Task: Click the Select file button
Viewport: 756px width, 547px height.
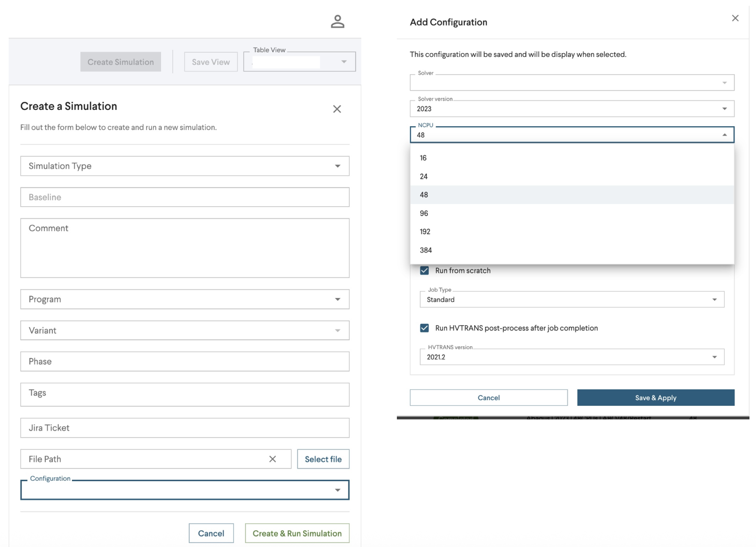Action: [323, 459]
